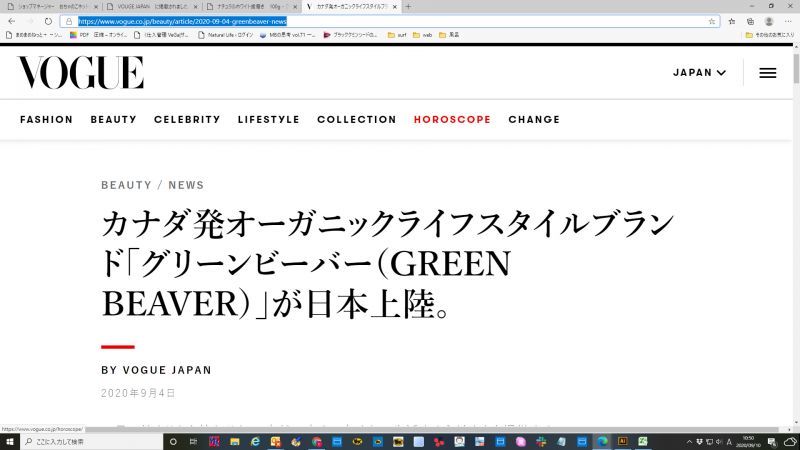Open the BEAUTY nav menu item
Screen dimensions: 800x450
(x=114, y=119)
